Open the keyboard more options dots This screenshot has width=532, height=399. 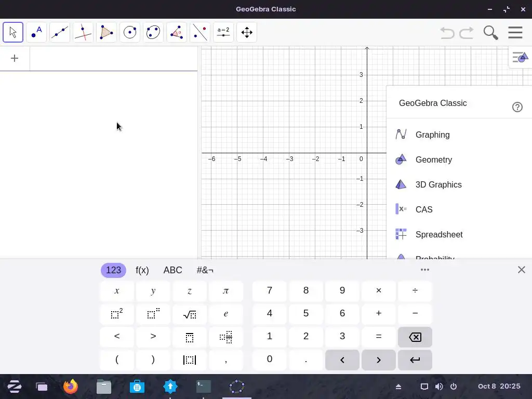pos(425,270)
